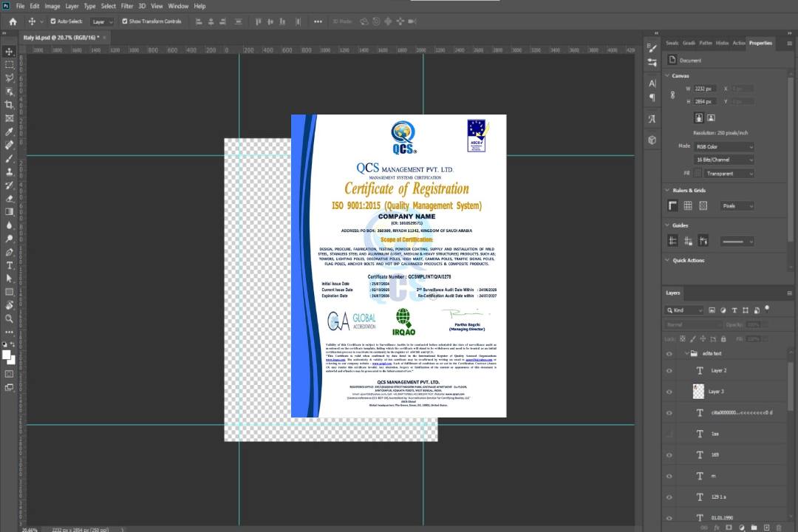The image size is (798, 532).
Task: Select the Hand tool
Action: pos(9,305)
